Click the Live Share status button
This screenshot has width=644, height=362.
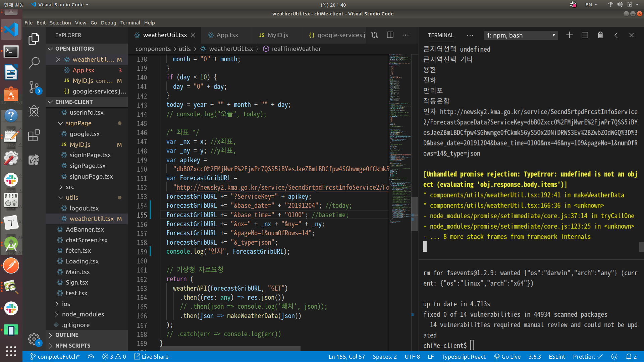pos(151,357)
